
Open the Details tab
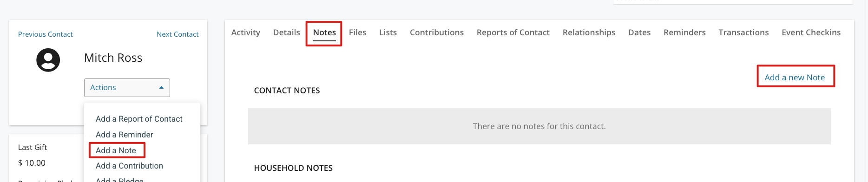tap(286, 32)
